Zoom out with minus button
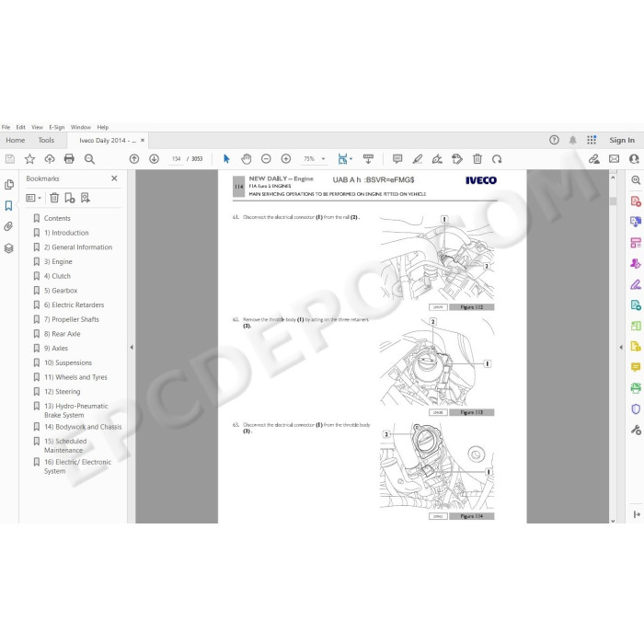The image size is (644, 644). [x=266, y=158]
